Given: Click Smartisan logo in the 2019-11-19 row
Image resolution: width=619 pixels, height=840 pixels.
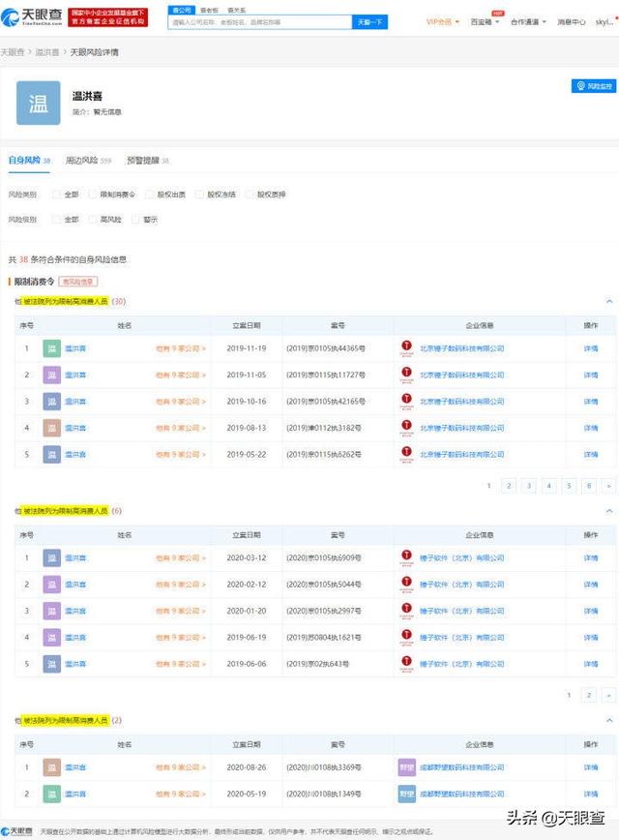Looking at the screenshot, I should click(406, 348).
